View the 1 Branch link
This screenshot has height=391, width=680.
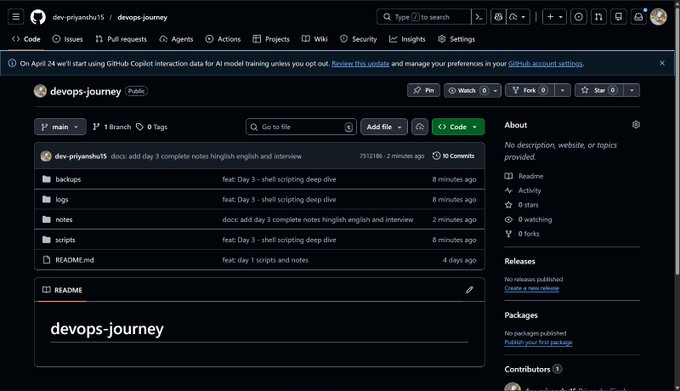112,127
